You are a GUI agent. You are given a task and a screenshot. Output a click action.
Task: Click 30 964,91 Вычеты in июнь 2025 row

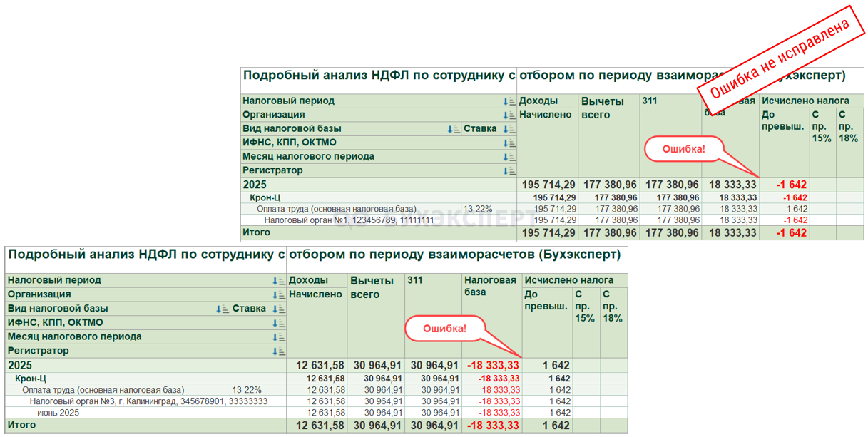[x=382, y=413]
